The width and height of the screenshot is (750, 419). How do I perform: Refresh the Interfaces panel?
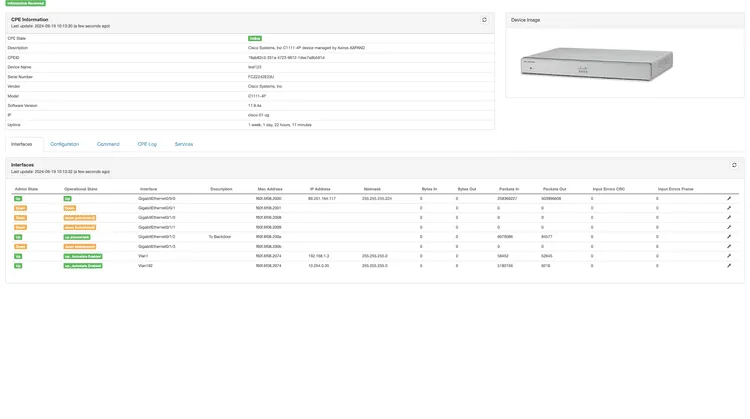tap(734, 165)
